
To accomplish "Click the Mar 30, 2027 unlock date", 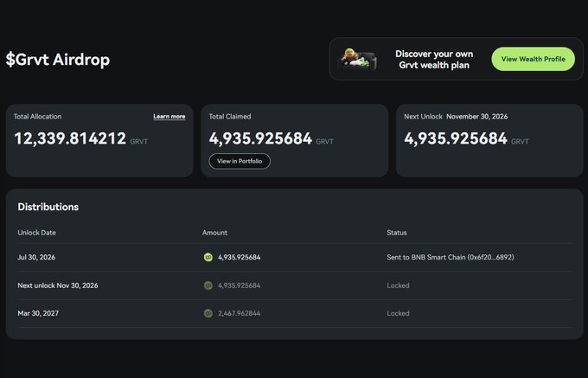I will click(38, 313).
